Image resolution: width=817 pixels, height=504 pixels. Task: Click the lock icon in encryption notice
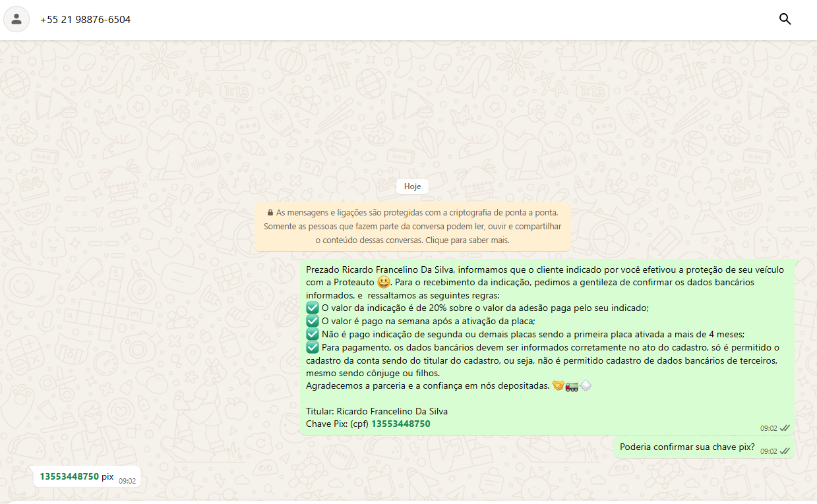pyautogui.click(x=270, y=213)
